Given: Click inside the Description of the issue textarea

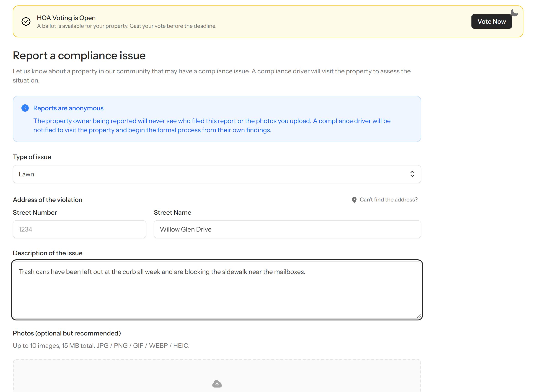Looking at the screenshot, I should click(x=217, y=290).
